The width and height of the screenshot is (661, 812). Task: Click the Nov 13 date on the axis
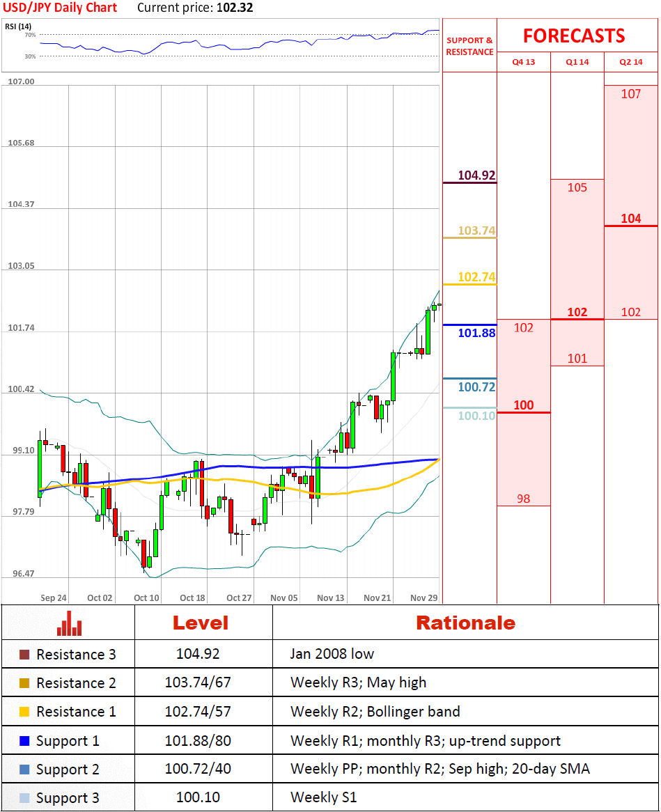pos(330,598)
